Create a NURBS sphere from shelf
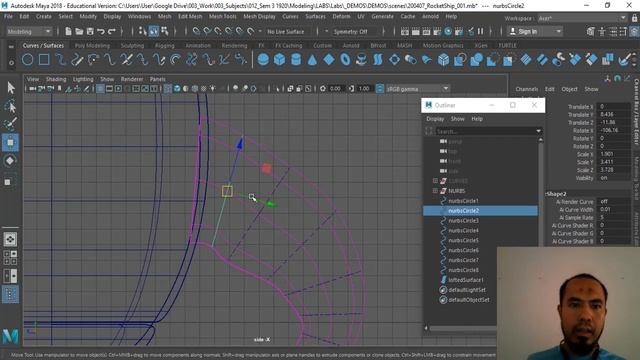 [x=263, y=60]
